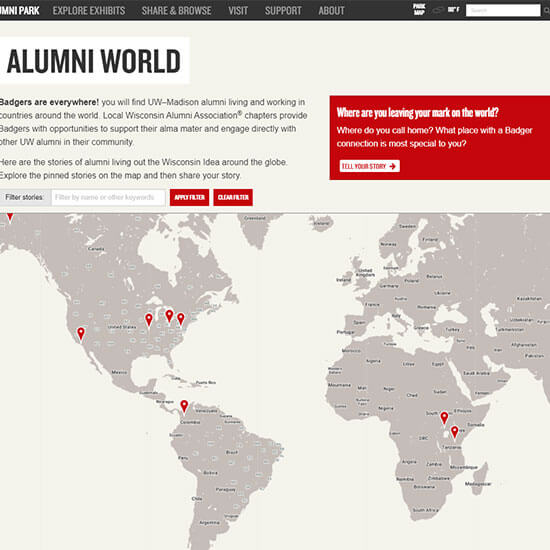The height and width of the screenshot is (550, 550).
Task: Click the current temperature reading in header
Action: pyautogui.click(x=454, y=9)
